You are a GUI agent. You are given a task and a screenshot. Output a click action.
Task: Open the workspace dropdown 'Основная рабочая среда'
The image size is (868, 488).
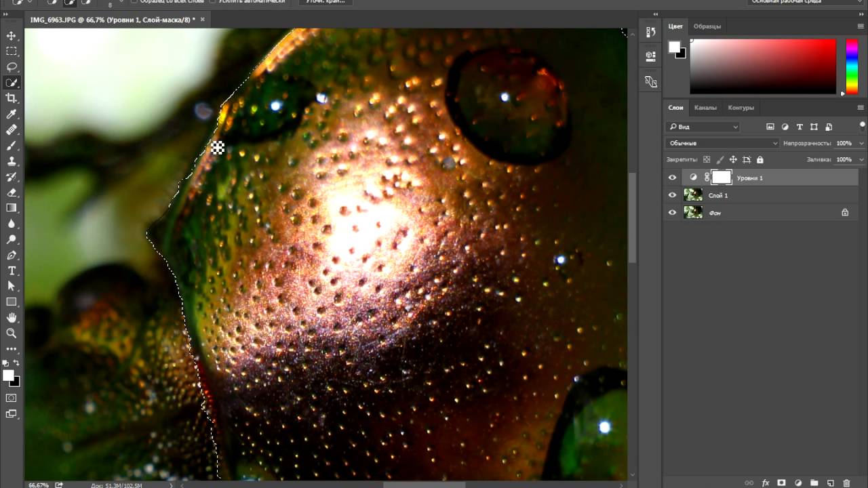click(804, 2)
